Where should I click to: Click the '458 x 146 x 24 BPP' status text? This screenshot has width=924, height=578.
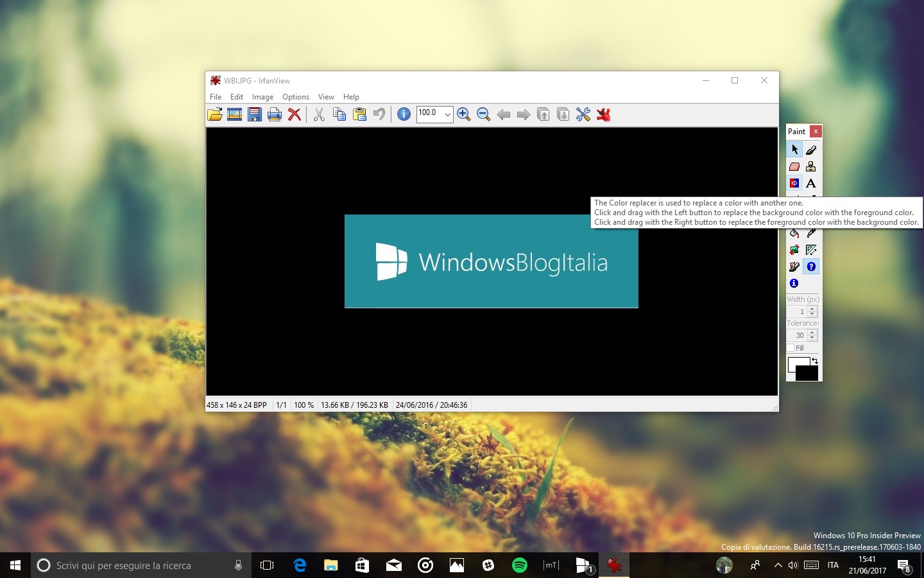point(237,405)
